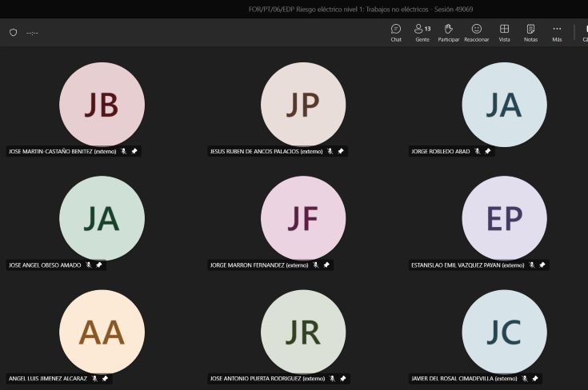Click muted mic icon for Jesus Ruben de Ancos
The image size is (588, 390).
click(x=330, y=151)
